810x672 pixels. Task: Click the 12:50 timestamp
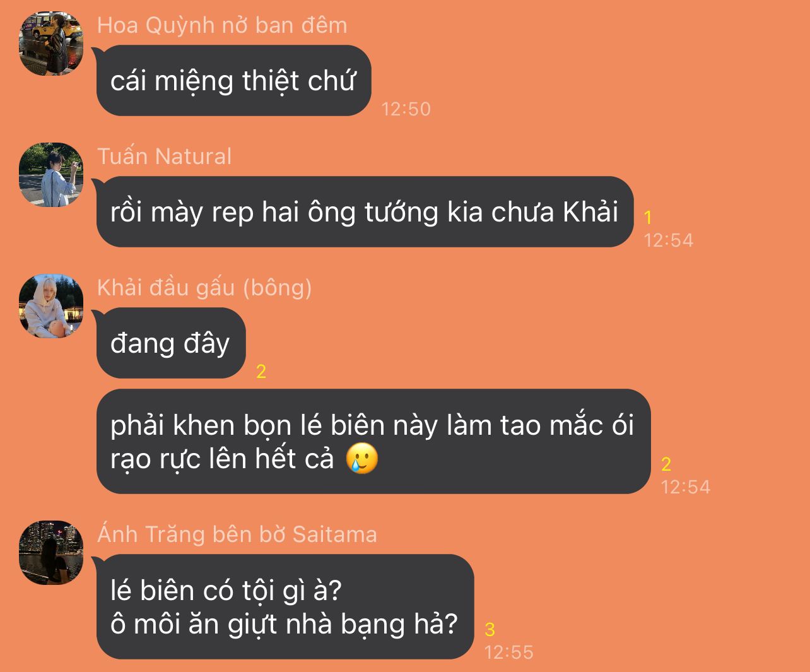coord(406,109)
